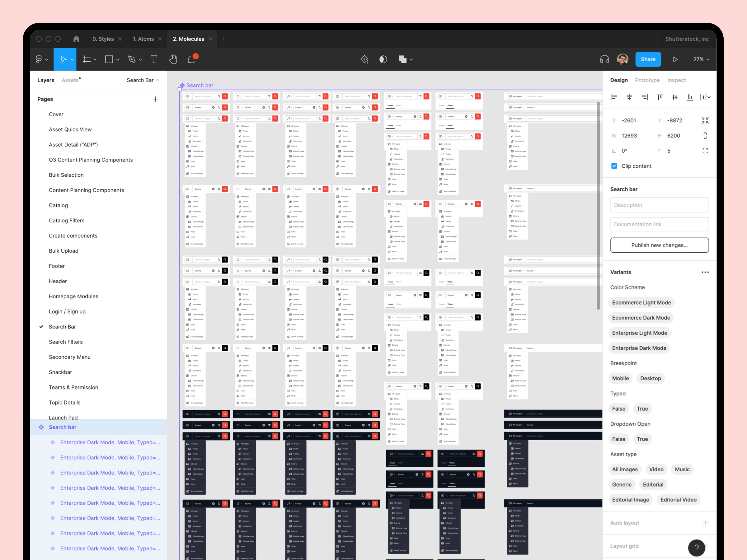Select the Desktop breakpoint chip
The width and height of the screenshot is (747, 560).
coord(650,378)
